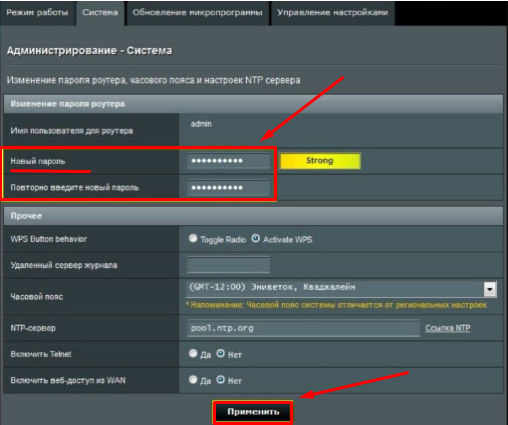Choose Да for веб-доступ из WAN
The width and height of the screenshot is (508, 425).
coord(193,379)
